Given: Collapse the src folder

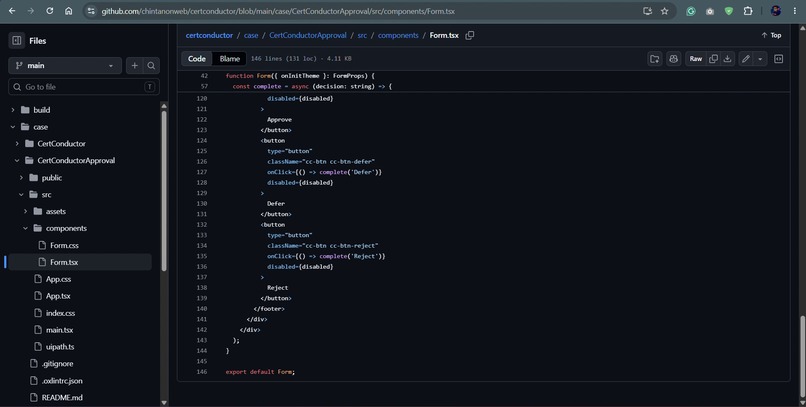Looking at the screenshot, I should pos(21,195).
